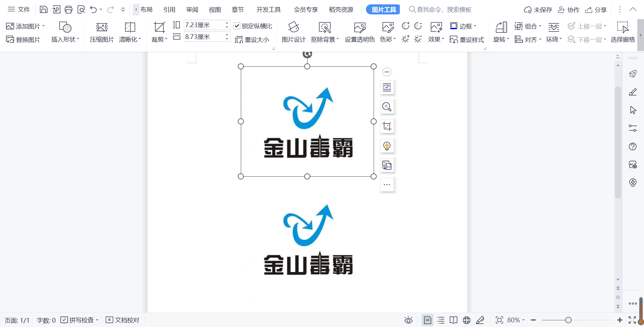The height and width of the screenshot is (327, 644).
Task: Switch to Developer Tools (开发工具) tab
Action: click(x=269, y=10)
